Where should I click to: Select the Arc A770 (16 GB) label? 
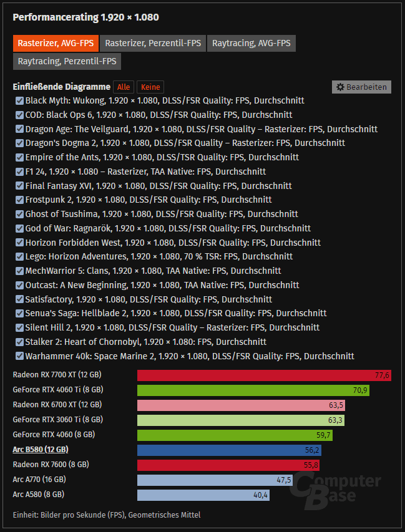coord(39,480)
